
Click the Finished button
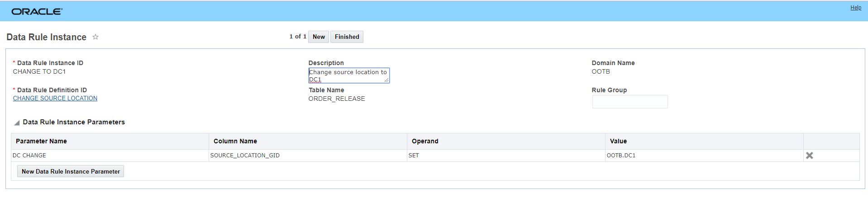click(347, 37)
